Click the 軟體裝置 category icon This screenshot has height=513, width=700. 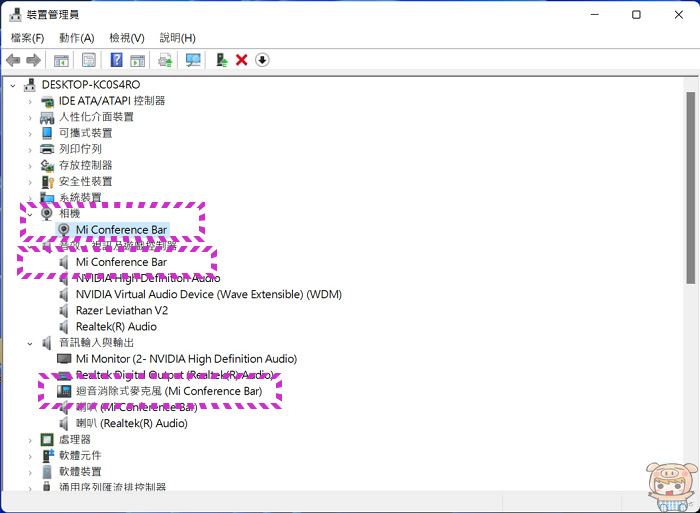click(47, 472)
